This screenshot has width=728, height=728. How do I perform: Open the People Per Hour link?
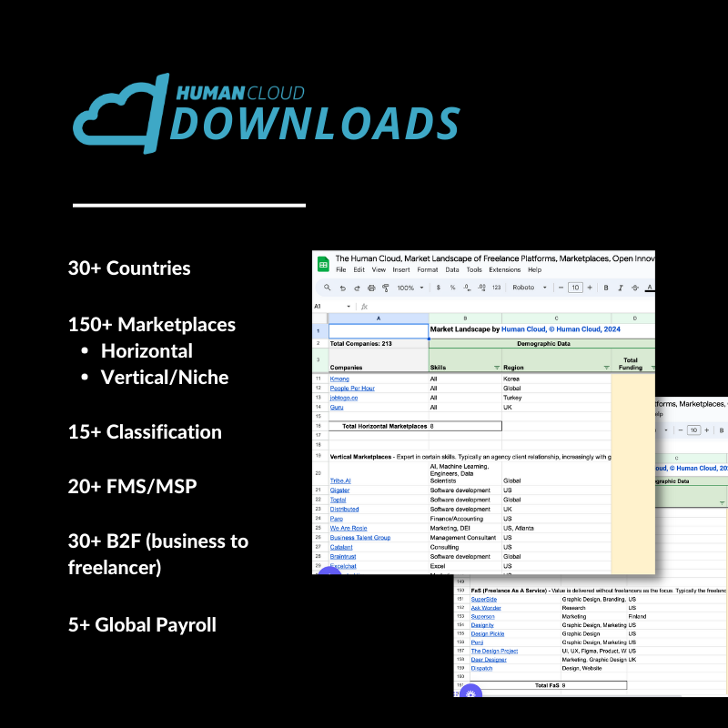click(352, 389)
